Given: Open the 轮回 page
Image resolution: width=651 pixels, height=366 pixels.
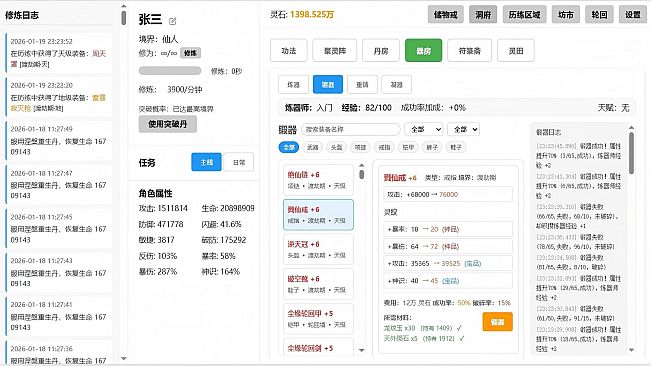Looking at the screenshot, I should click(x=599, y=15).
